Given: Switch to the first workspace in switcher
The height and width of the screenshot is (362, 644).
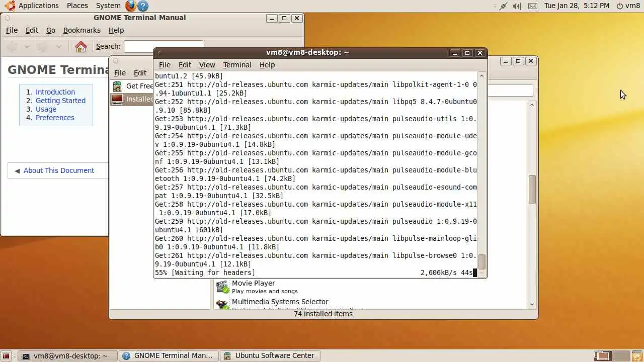Looking at the screenshot, I should [x=602, y=356].
